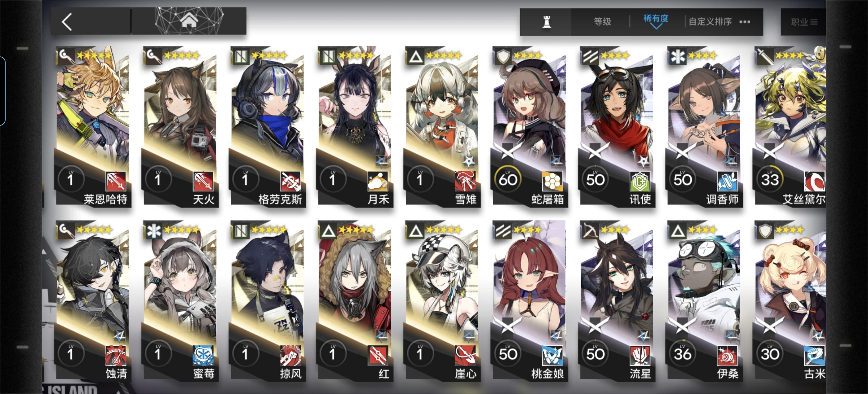
Task: Sort operators by 等级
Action: [x=602, y=22]
